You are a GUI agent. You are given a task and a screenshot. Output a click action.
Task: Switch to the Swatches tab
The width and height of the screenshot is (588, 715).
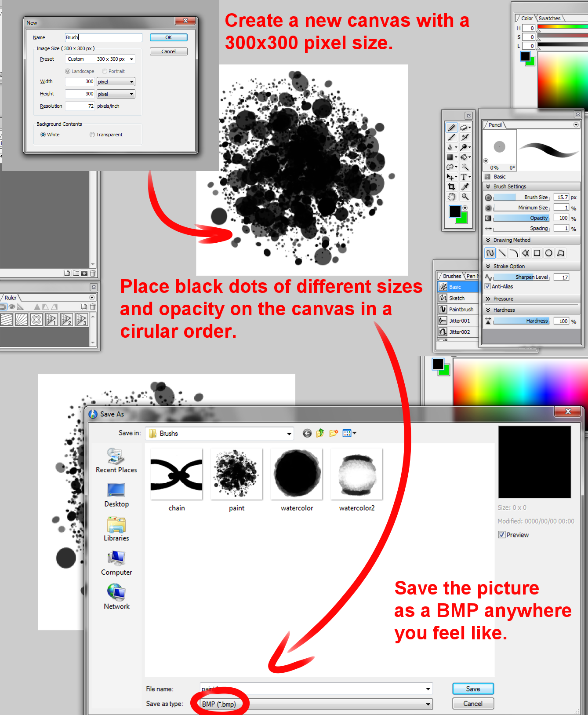click(x=549, y=18)
